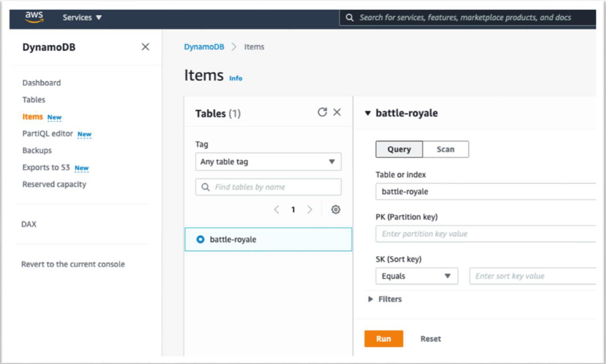The image size is (606, 364).
Task: Go to previous tables page arrow
Action: [276, 210]
